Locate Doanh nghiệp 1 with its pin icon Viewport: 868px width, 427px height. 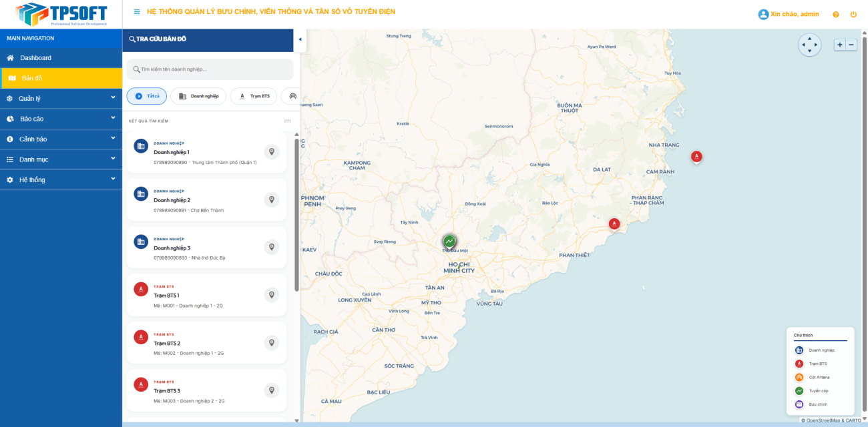[x=271, y=152]
